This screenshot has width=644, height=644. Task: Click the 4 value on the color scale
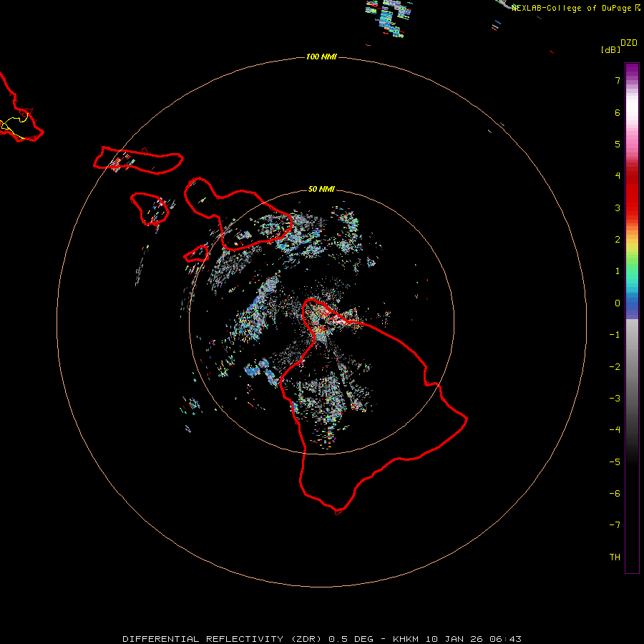(x=618, y=176)
